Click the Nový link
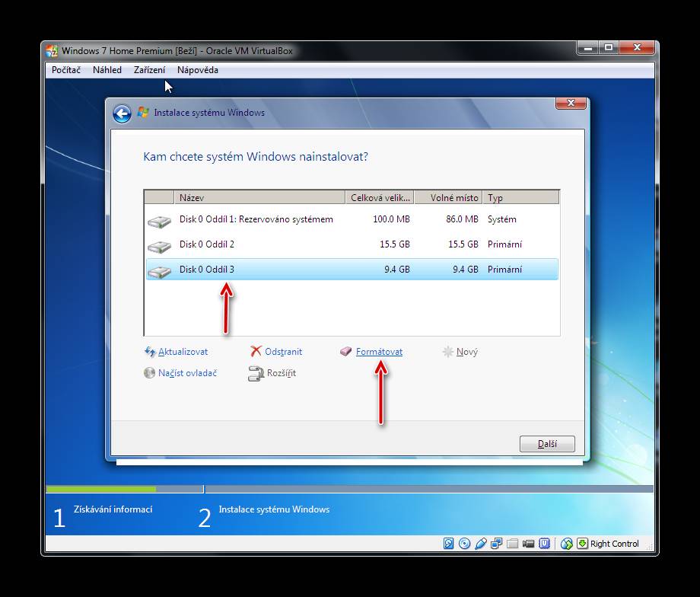Image resolution: width=700 pixels, height=597 pixels. [467, 352]
